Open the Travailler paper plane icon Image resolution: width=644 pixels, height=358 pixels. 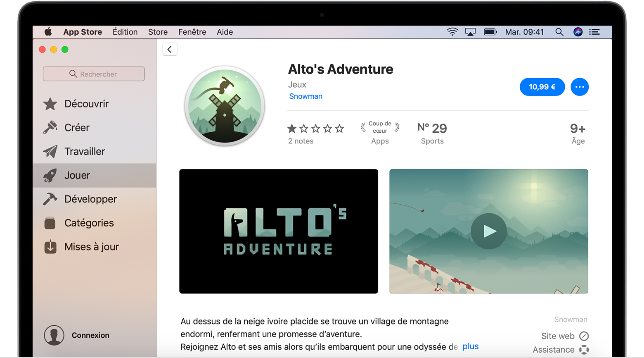click(50, 152)
